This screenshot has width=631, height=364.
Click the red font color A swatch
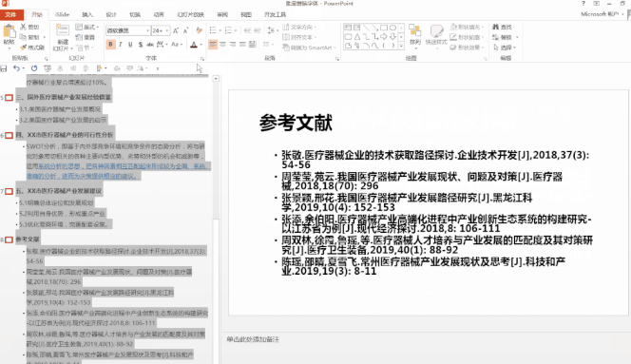point(194,45)
